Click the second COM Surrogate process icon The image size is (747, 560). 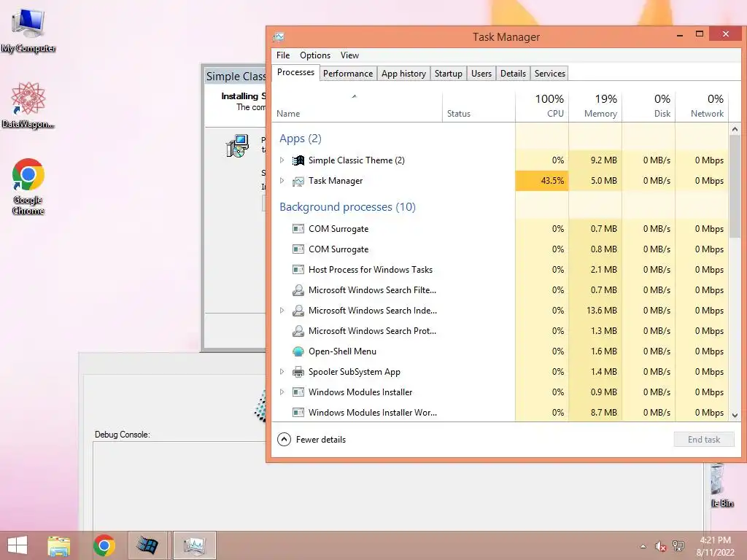[298, 249]
